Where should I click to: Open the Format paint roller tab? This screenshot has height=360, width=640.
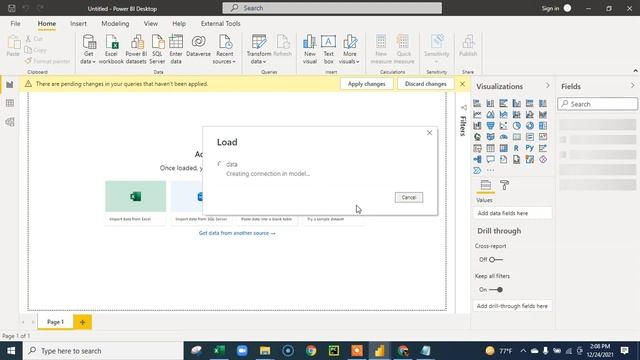click(504, 185)
